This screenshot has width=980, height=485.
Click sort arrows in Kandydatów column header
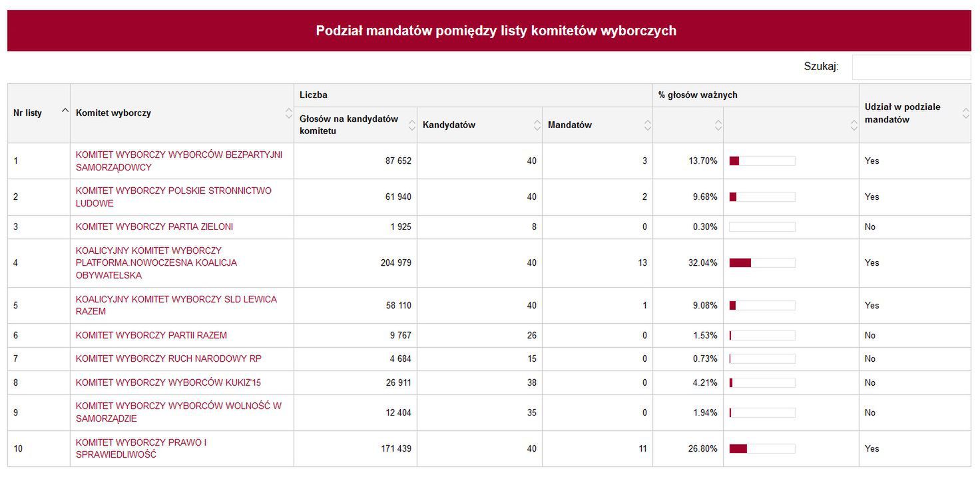coord(537,125)
